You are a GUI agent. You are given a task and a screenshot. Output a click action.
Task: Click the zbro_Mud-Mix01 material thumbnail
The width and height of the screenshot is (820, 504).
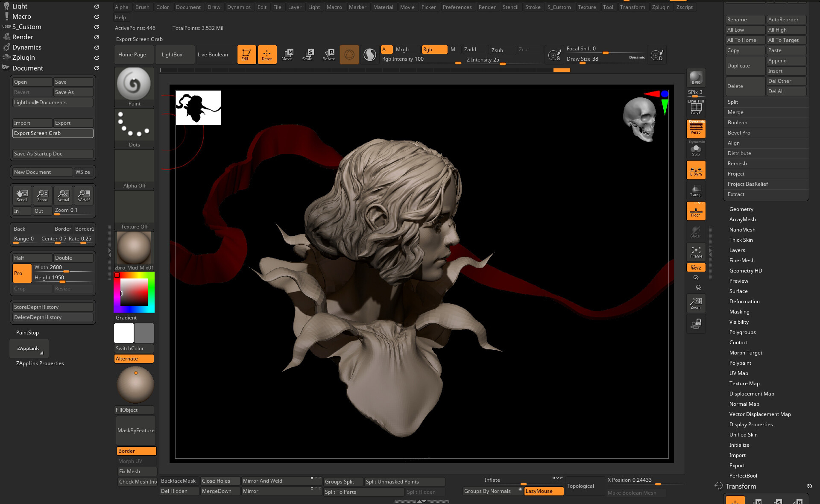134,248
